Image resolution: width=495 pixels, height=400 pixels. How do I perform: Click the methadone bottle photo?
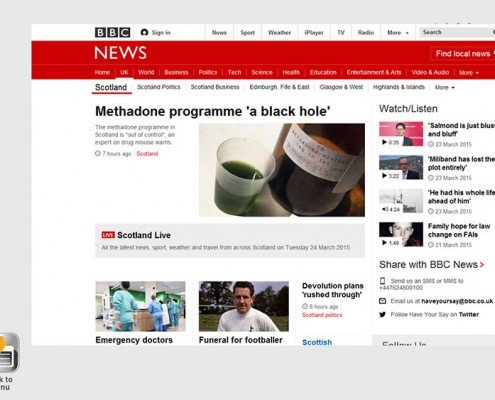click(x=282, y=170)
